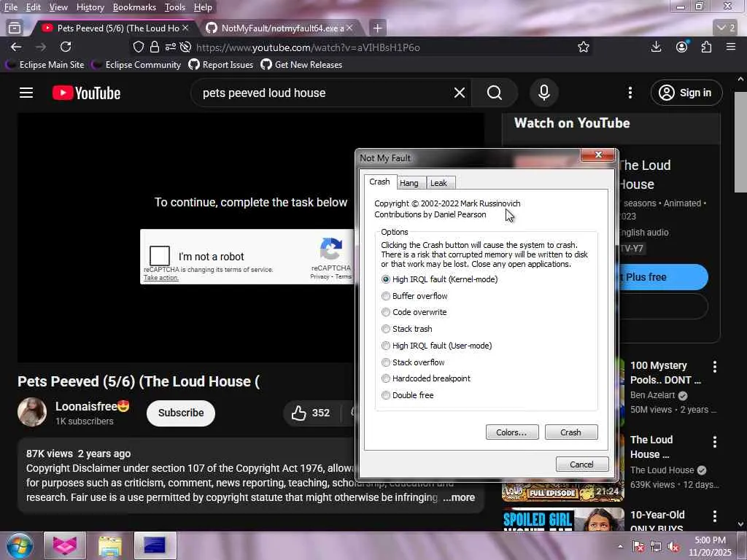This screenshot has height=560, width=747.
Task: Open the Colors... dialog
Action: pos(511,432)
